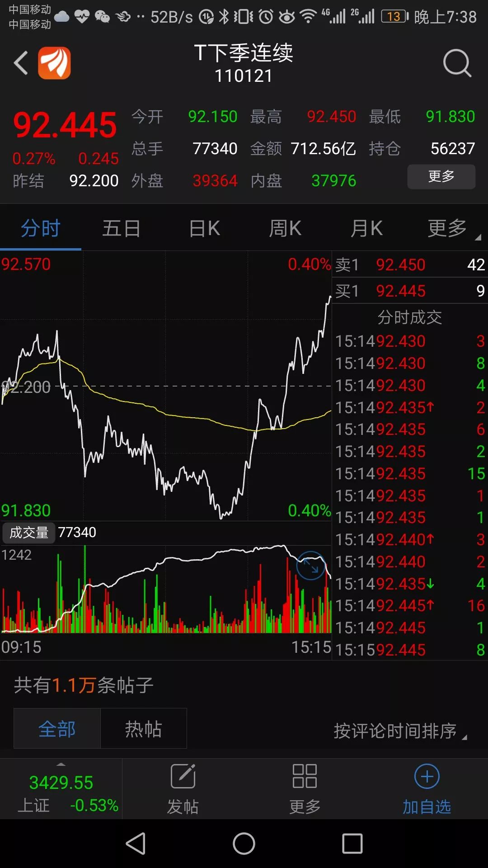Image resolution: width=488 pixels, height=868 pixels.
Task: Tap the 共有1.1万条帖子 heading
Action: pyautogui.click(x=84, y=685)
